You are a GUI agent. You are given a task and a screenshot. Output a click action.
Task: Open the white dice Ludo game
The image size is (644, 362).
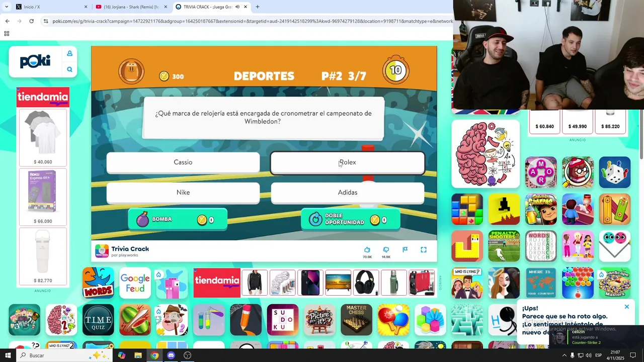pyautogui.click(x=614, y=172)
